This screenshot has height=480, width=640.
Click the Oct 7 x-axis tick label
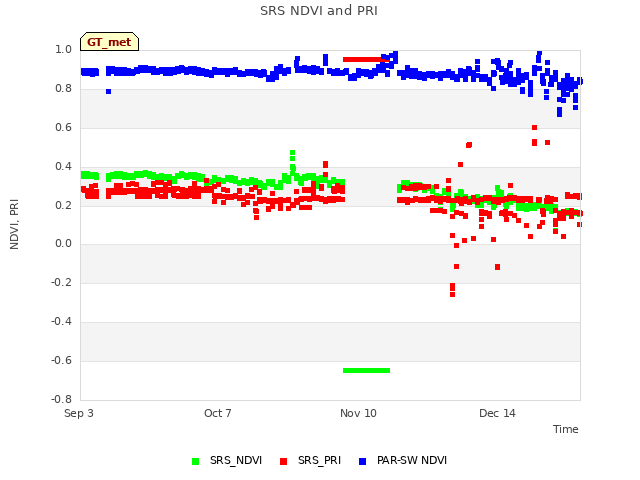(218, 413)
